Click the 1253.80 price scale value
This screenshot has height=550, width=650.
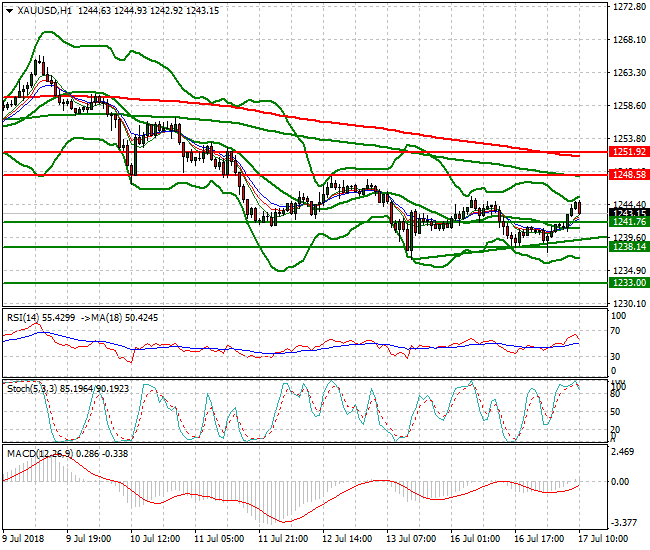click(629, 138)
